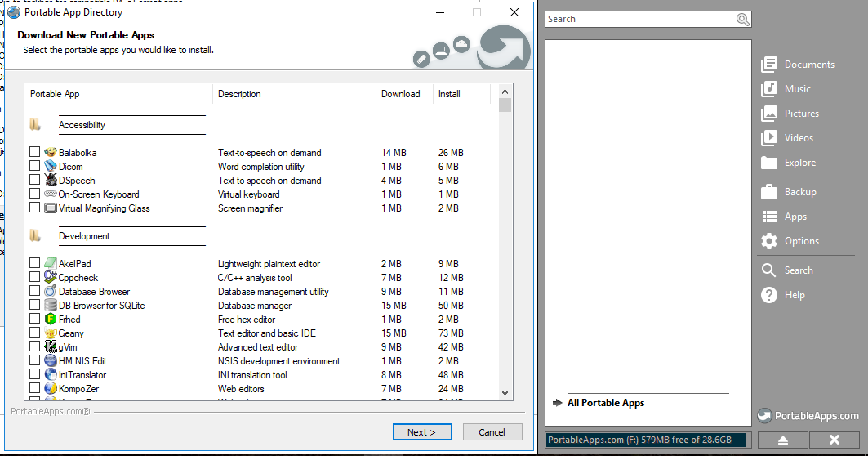
Task: Click the gVim app icon
Action: 51,346
